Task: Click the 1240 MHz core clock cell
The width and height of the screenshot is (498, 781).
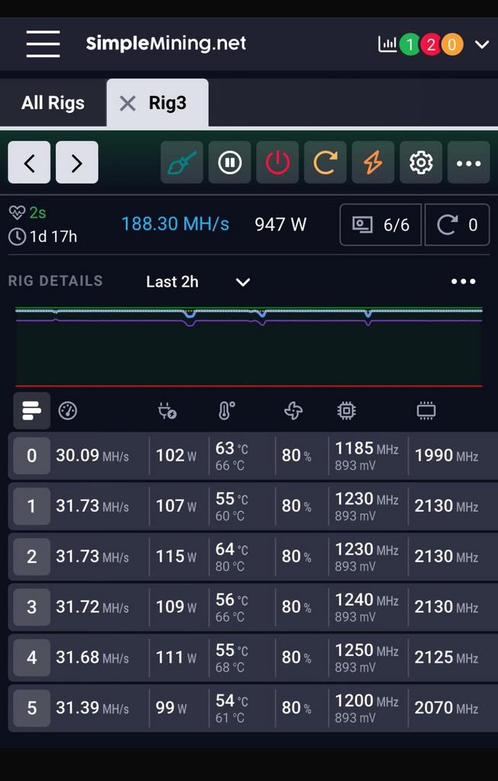Action: point(367,600)
